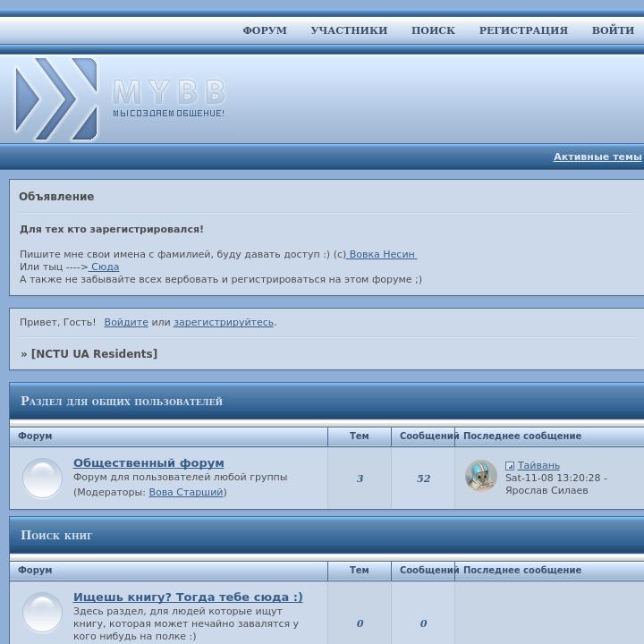The width and height of the screenshot is (644, 644).
Task: Click the Поиск книг category header
Action: click(56, 535)
